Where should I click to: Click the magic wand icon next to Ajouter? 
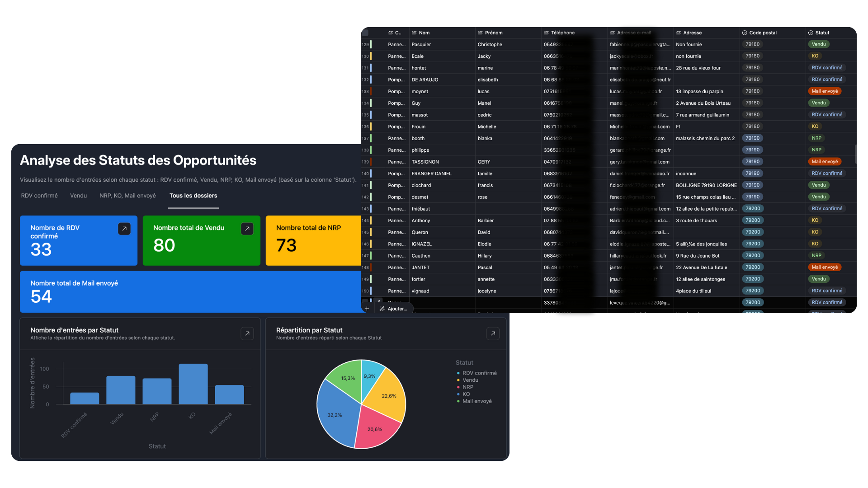[382, 309]
